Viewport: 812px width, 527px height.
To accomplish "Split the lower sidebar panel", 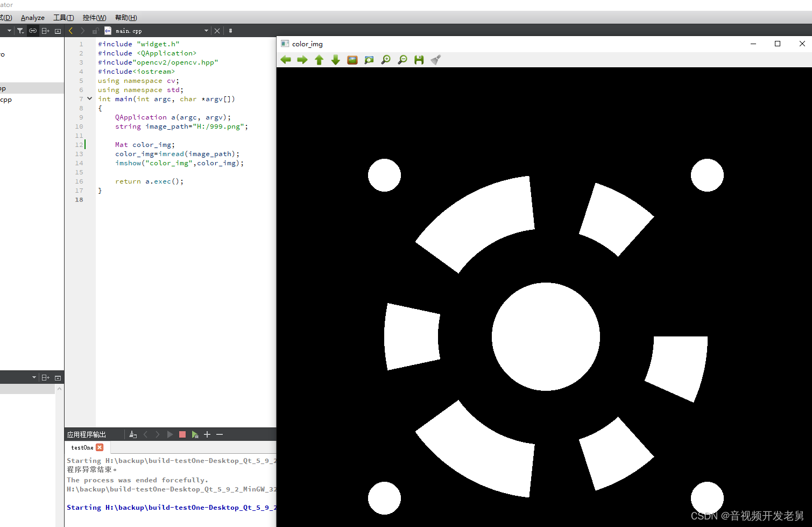I will pos(46,377).
